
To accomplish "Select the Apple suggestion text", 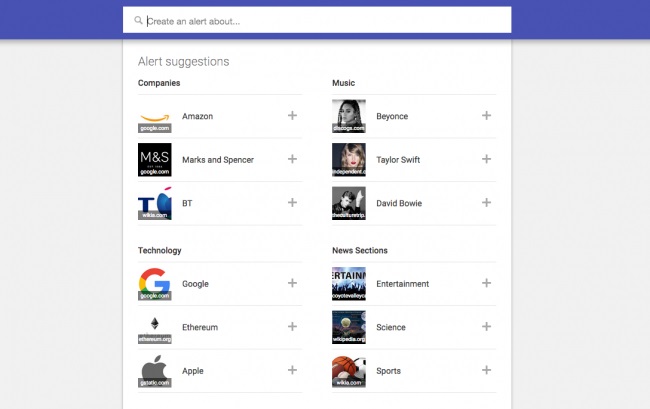I will click(x=193, y=371).
